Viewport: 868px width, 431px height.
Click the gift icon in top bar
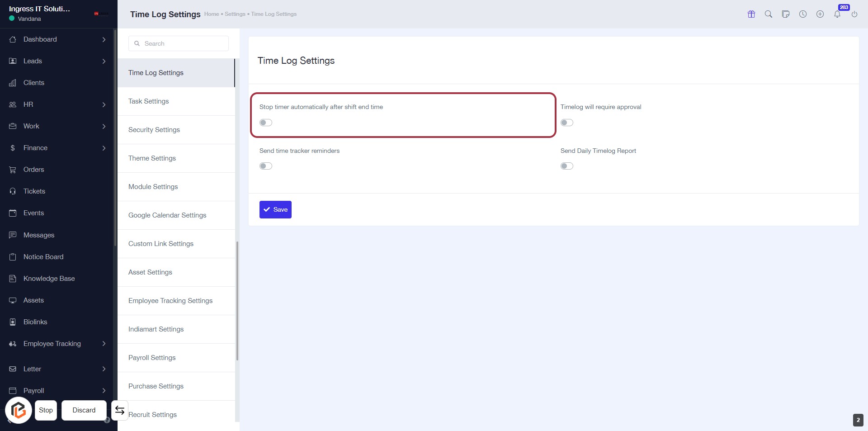(x=751, y=14)
